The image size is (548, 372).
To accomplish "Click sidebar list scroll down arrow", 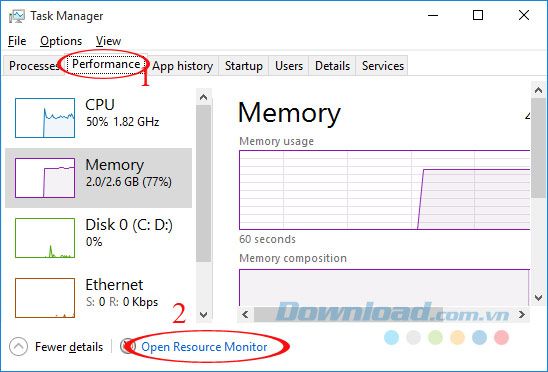I will [203, 314].
